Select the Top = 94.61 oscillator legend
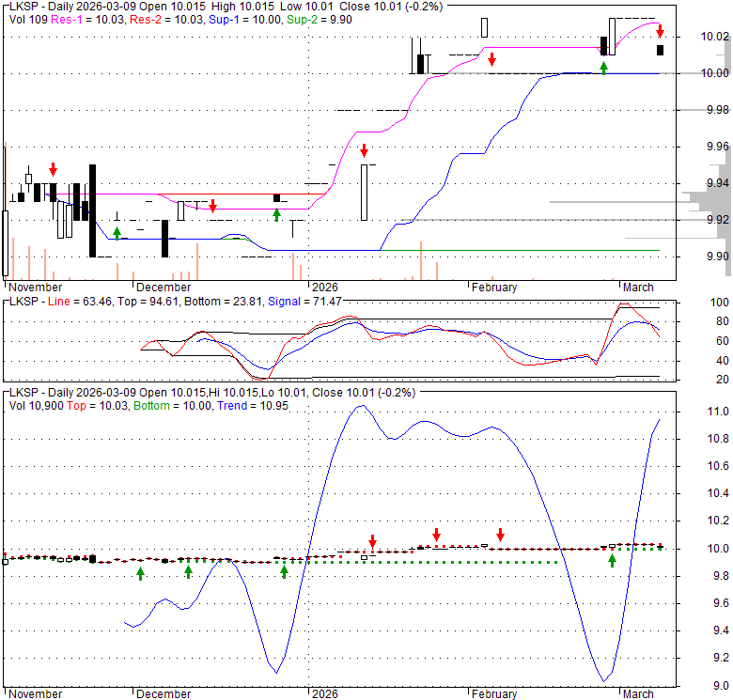733x700 pixels. pyautogui.click(x=148, y=302)
